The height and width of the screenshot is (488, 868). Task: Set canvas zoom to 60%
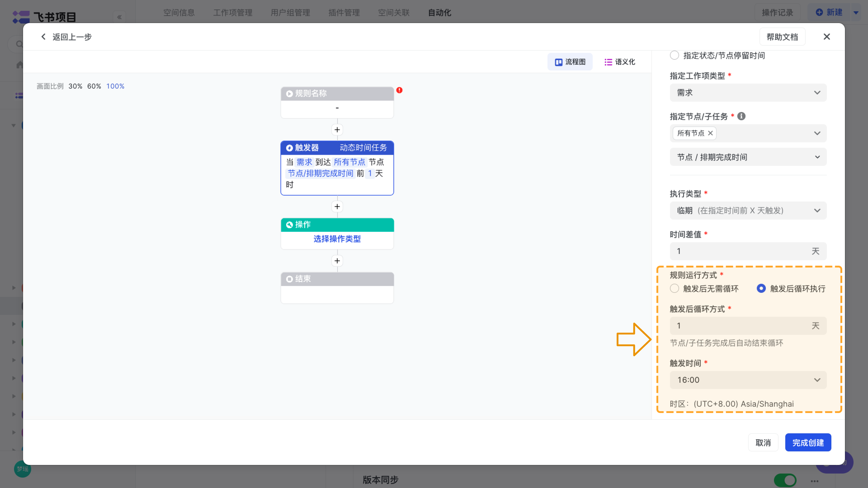coord(94,86)
